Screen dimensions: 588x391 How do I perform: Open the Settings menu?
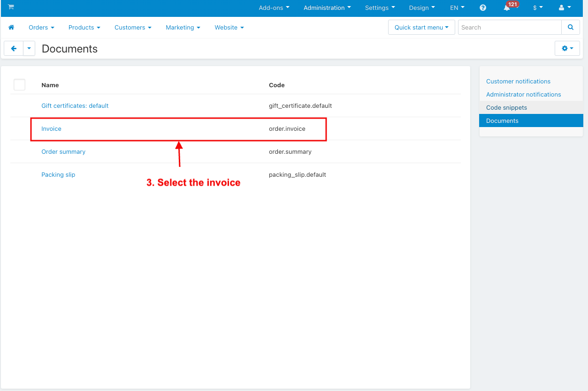(380, 8)
